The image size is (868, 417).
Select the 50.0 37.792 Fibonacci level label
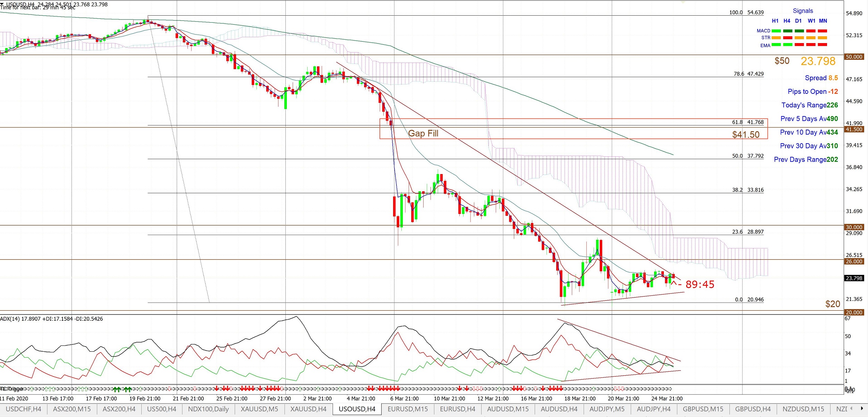pyautogui.click(x=748, y=156)
